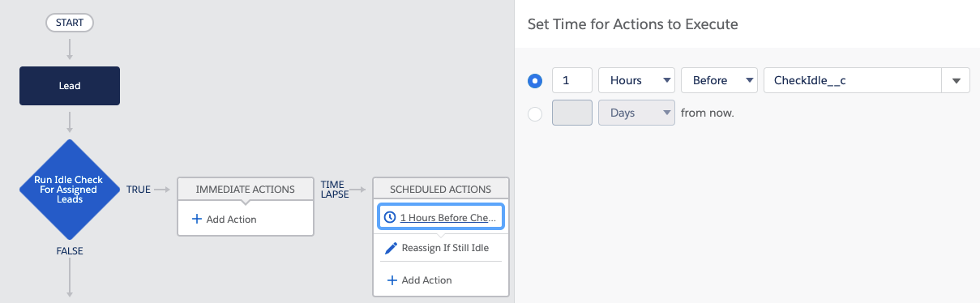
Task: Click the empty from-now number field
Action: point(572,113)
